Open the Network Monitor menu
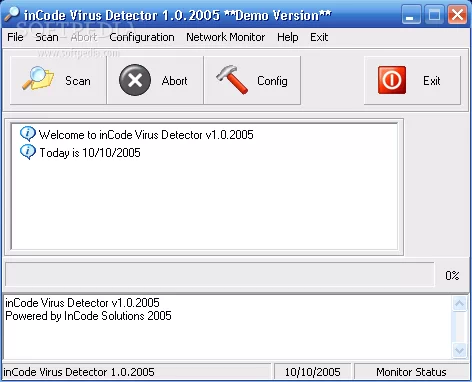This screenshot has width=472, height=382. pos(226,37)
